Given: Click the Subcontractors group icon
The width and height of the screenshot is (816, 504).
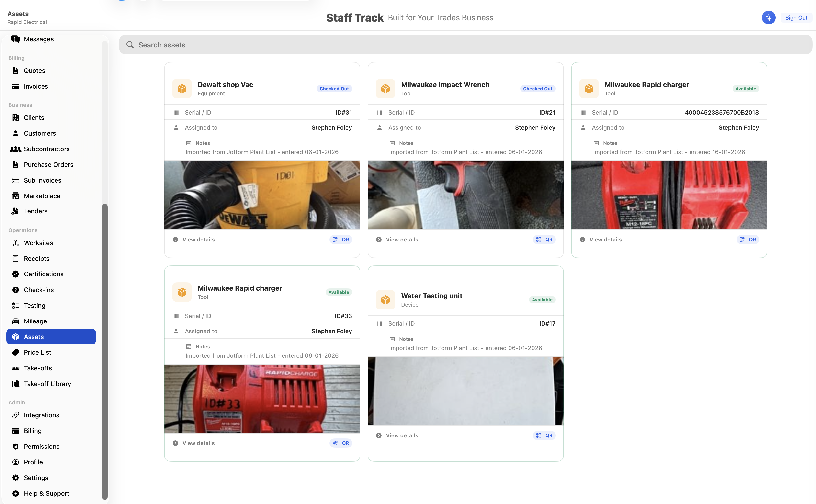Looking at the screenshot, I should [x=15, y=149].
